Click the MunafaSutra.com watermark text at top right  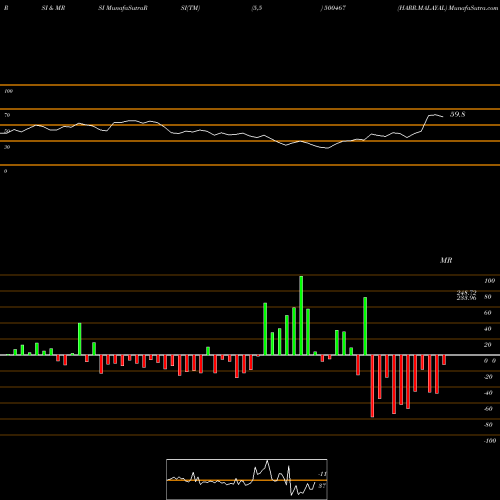click(x=473, y=8)
